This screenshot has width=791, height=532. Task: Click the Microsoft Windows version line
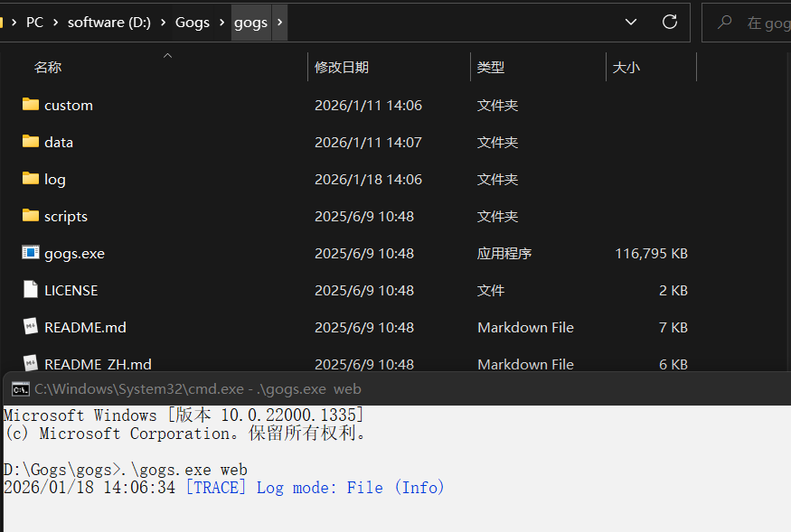[184, 415]
